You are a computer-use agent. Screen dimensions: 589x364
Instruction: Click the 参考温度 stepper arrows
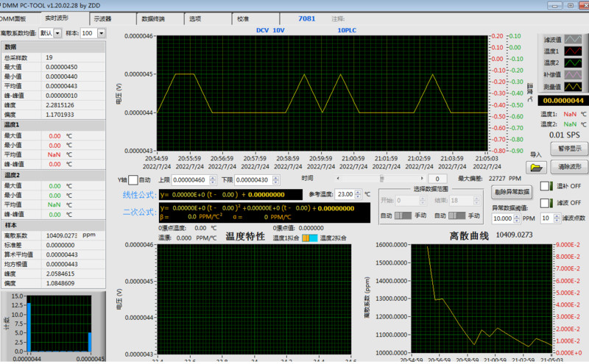tap(359, 194)
